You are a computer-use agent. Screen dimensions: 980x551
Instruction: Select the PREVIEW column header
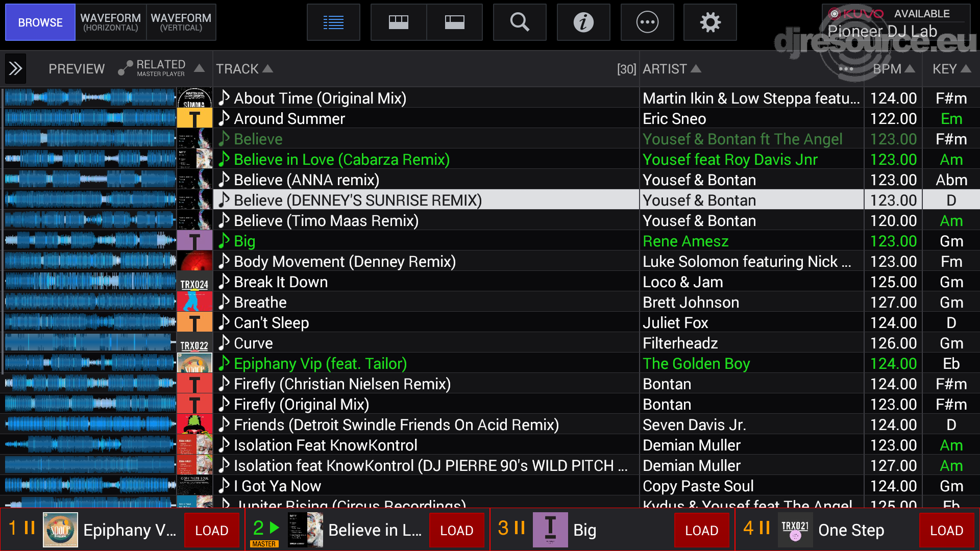coord(77,69)
